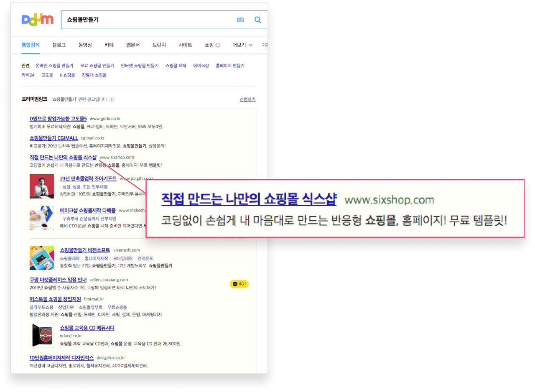The height and width of the screenshot is (392, 535).
Task: Click the 견적문의 sublink under 비젠소프트
Action: tap(146, 258)
